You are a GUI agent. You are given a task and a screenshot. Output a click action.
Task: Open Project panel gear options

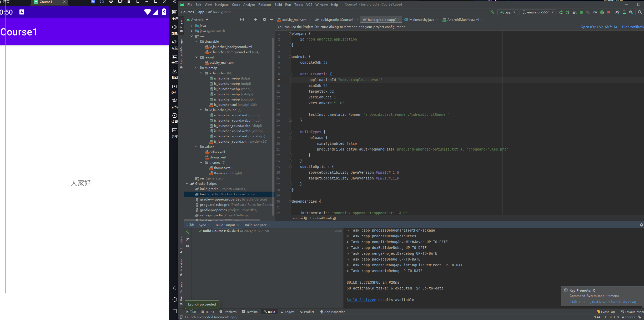(264, 19)
